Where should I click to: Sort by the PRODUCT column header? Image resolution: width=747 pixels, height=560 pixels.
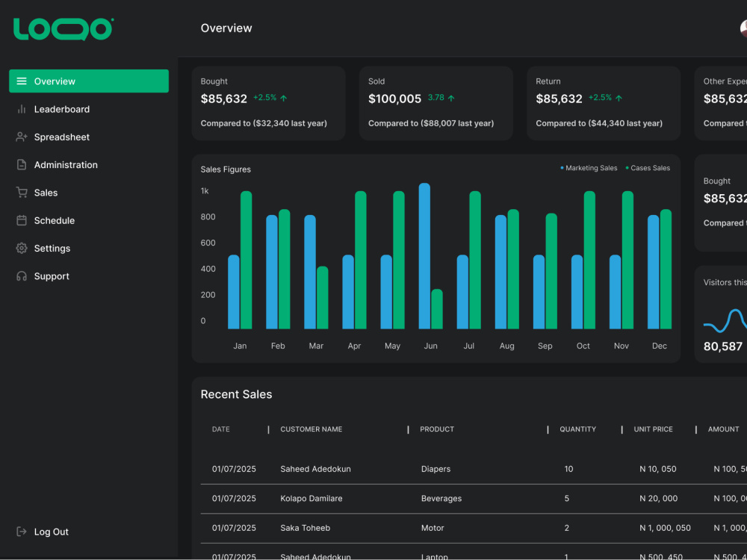tap(437, 429)
